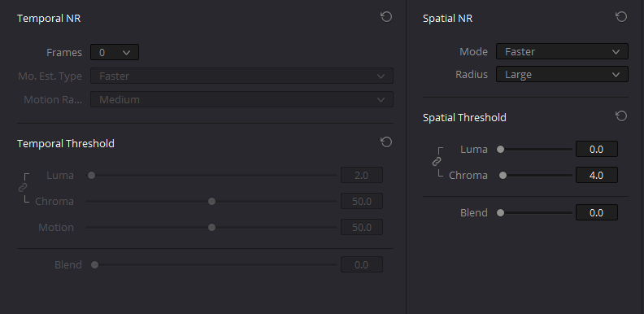The width and height of the screenshot is (644, 314).
Task: Toggle Spatial Threshold luma-chroma link icon
Action: [437, 162]
